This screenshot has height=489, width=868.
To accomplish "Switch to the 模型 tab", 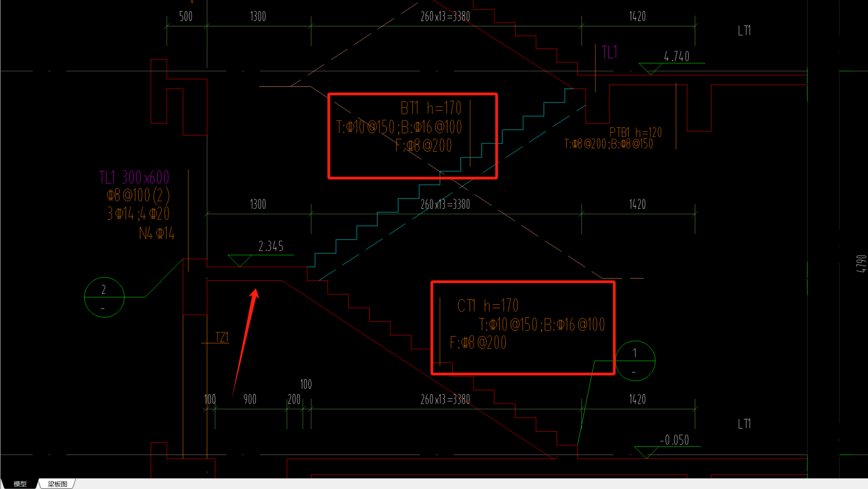I will pyautogui.click(x=20, y=484).
